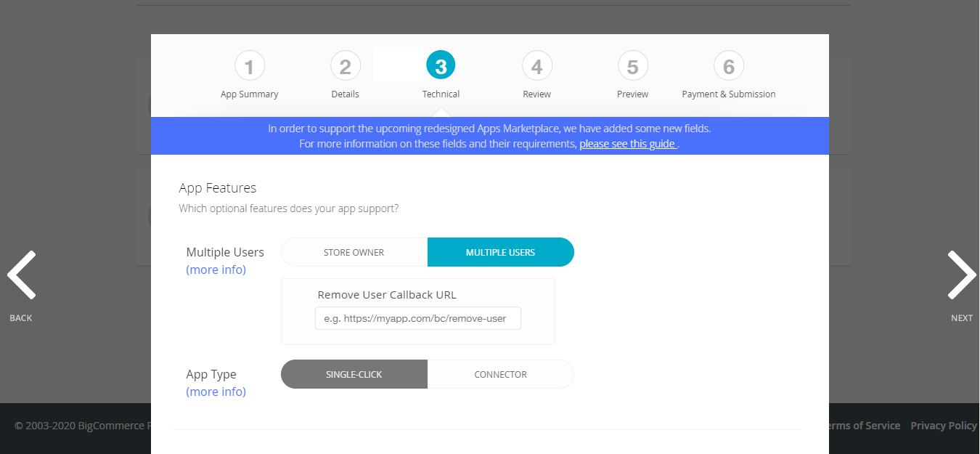Open the Privacy Policy footer link
Image resolution: width=980 pixels, height=454 pixels.
coord(944,426)
